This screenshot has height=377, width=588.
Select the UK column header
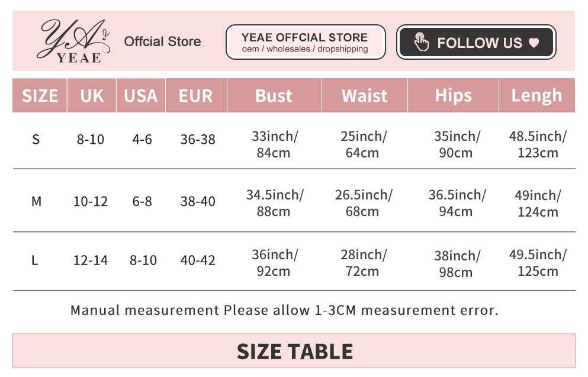[92, 96]
